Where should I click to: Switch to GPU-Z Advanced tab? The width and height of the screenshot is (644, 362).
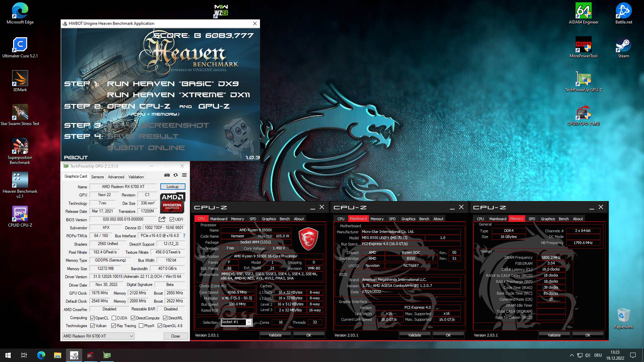[116, 177]
